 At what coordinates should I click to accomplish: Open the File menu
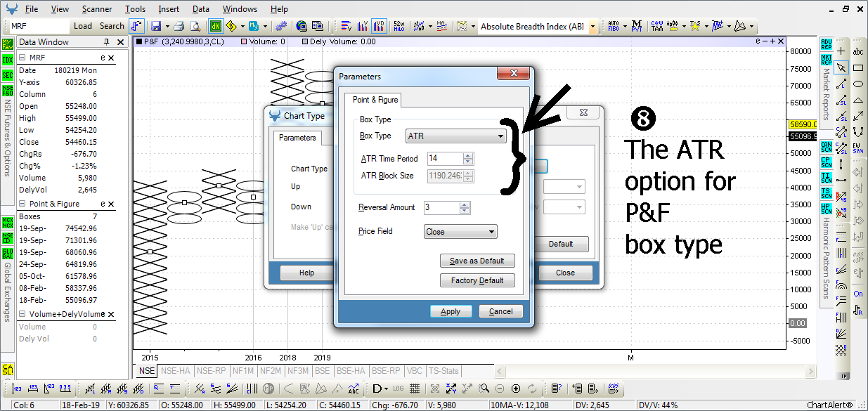(x=32, y=9)
